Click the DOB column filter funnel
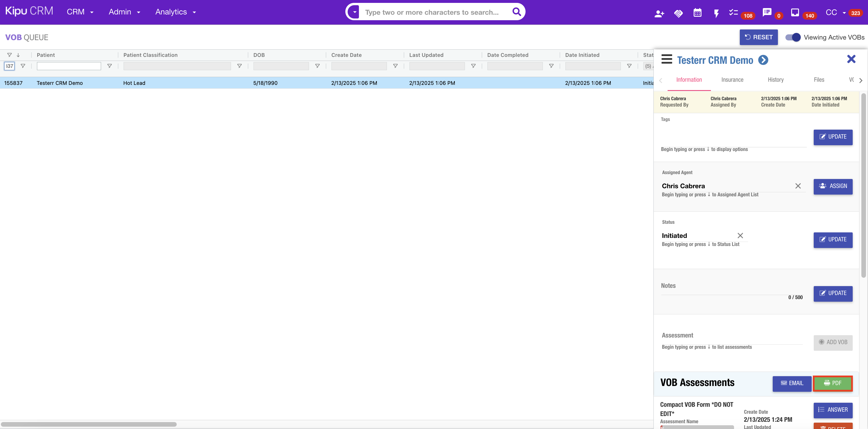868x429 pixels. click(x=317, y=66)
